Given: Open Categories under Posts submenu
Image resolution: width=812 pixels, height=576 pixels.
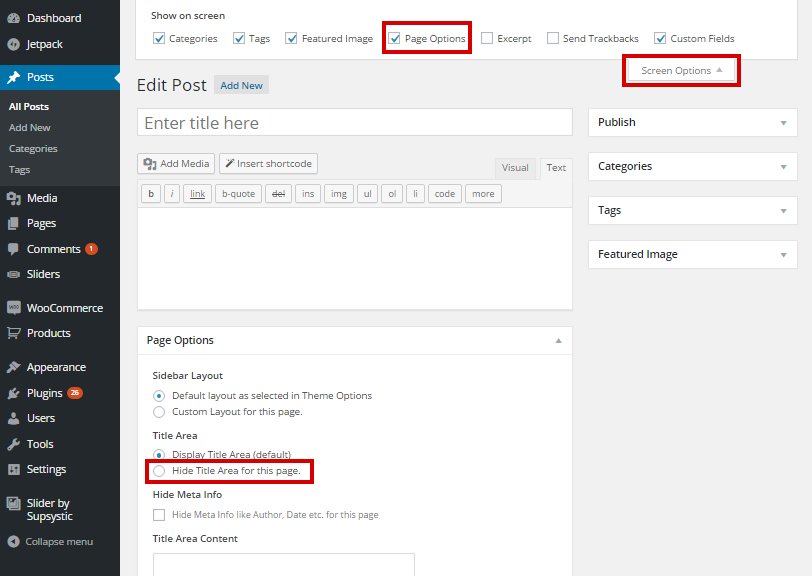Looking at the screenshot, I should pyautogui.click(x=33, y=148).
